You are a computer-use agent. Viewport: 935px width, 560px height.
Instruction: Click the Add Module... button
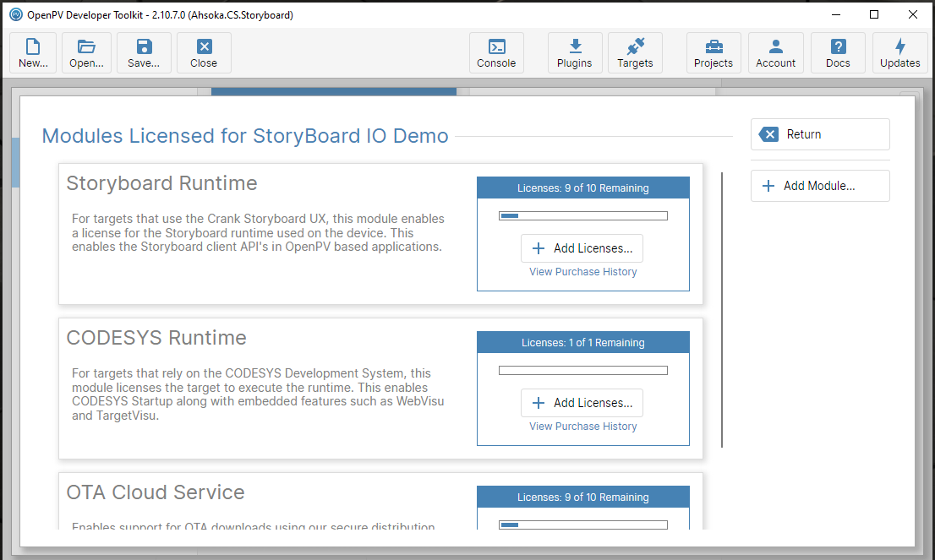click(820, 186)
